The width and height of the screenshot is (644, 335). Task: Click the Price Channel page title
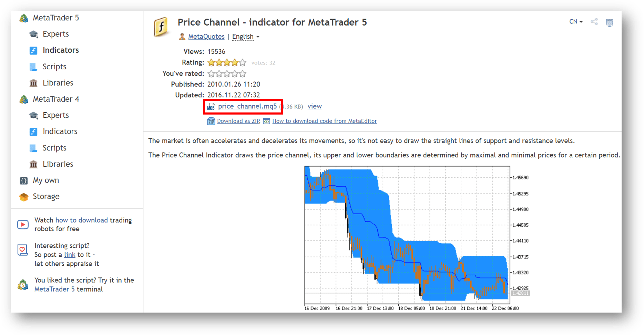tap(272, 22)
